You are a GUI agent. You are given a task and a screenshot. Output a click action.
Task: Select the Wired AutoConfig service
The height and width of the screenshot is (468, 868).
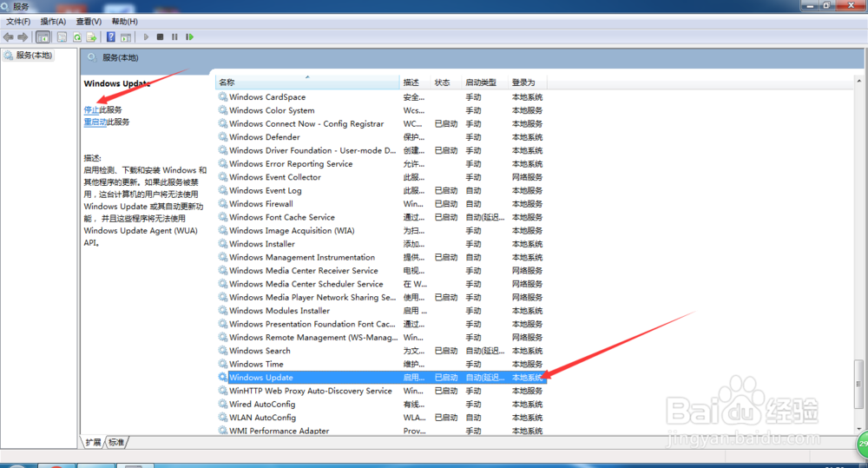point(381,404)
